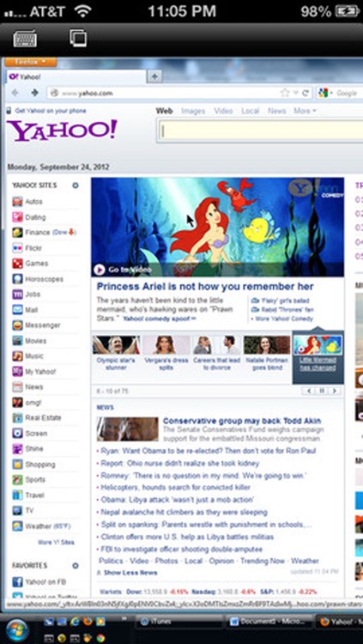Image resolution: width=363 pixels, height=644 pixels.
Task: Bookmark page with the star icon
Action: click(284, 94)
